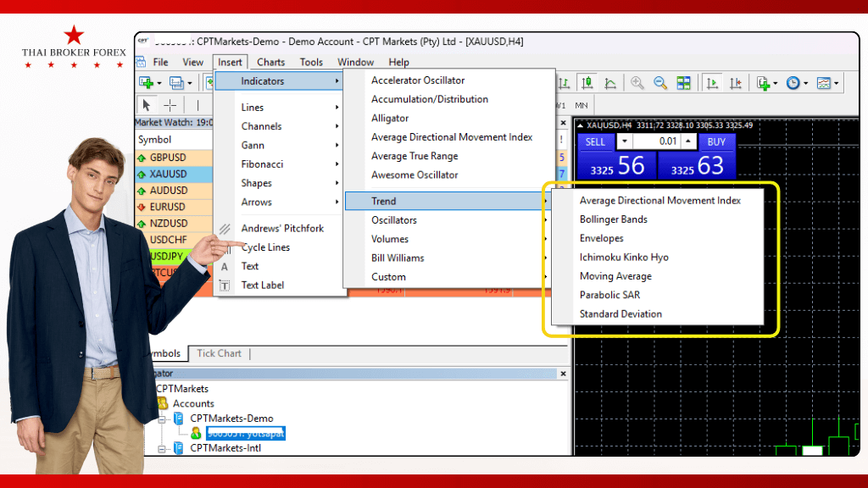Open the Help menu
Image resolution: width=868 pixels, height=488 pixels.
click(398, 62)
